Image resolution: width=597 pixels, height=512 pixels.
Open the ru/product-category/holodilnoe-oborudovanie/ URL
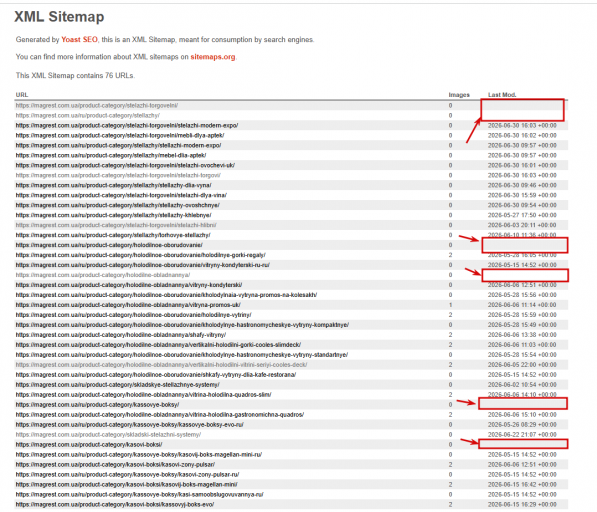109,245
